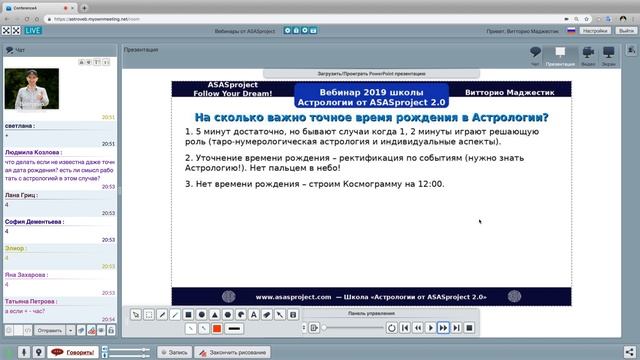Click the LIVE indicator badge
640x360 pixels.
pyautogui.click(x=33, y=31)
